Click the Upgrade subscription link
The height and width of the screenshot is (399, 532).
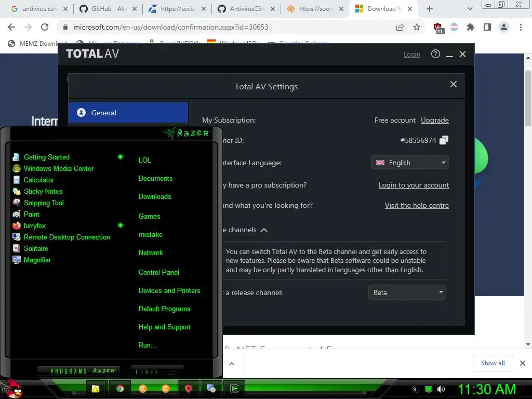tap(435, 120)
